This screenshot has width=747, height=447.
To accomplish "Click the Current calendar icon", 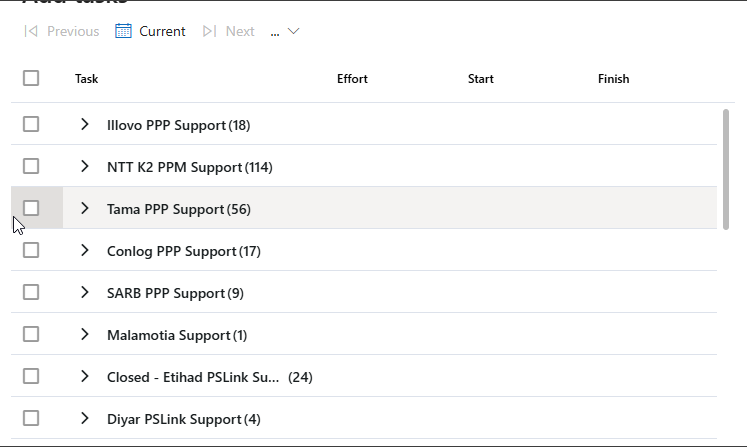I will [x=123, y=31].
